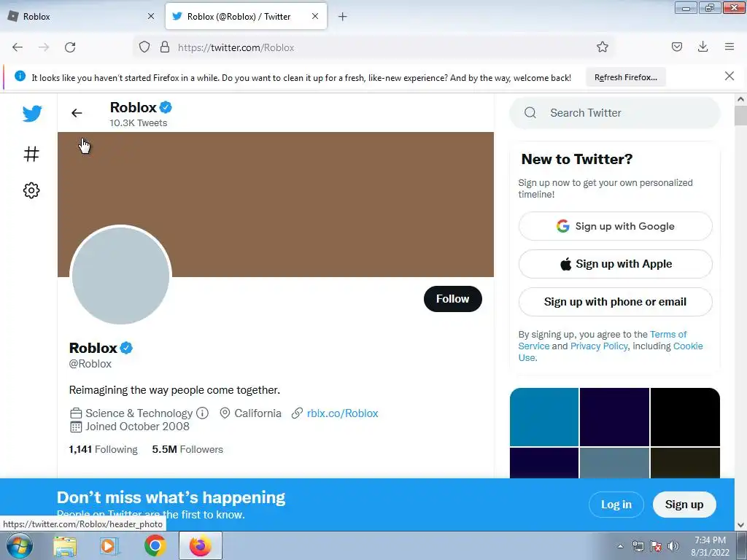
Task: Sign up with Google button
Action: pos(615,226)
